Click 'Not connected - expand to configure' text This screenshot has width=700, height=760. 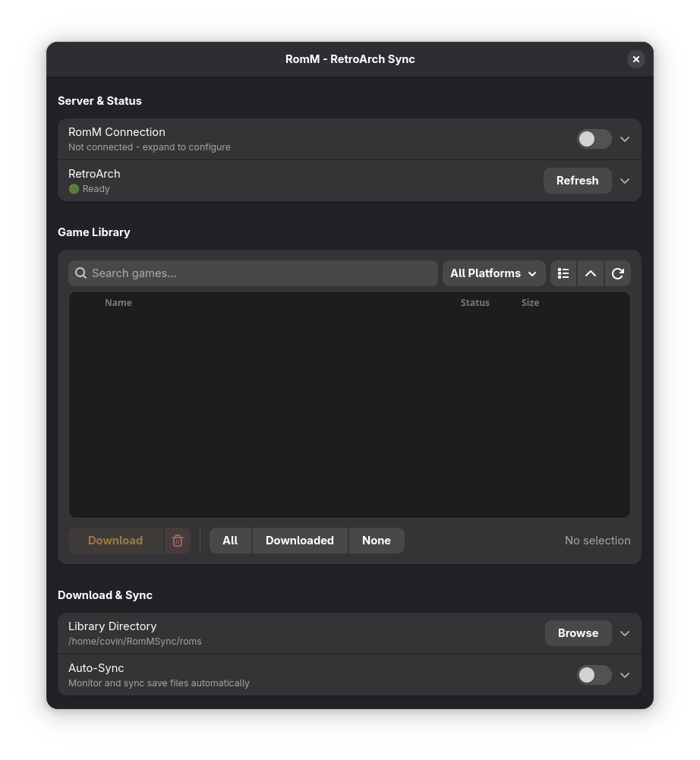pyautogui.click(x=150, y=147)
